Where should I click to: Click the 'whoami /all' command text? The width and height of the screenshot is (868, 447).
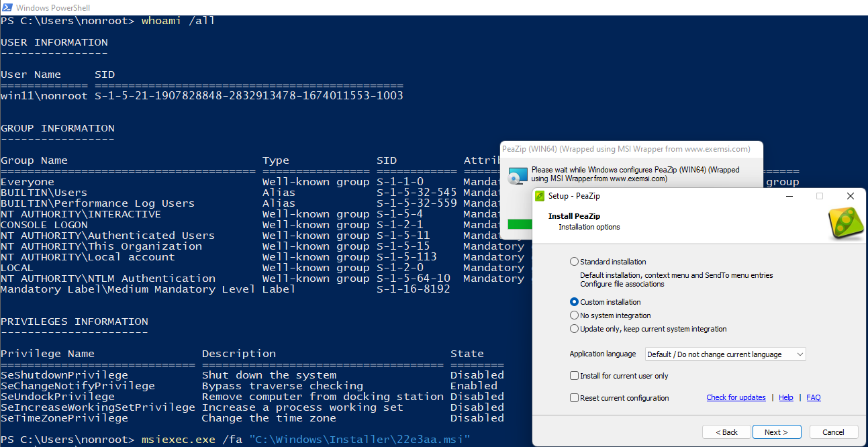tap(178, 21)
